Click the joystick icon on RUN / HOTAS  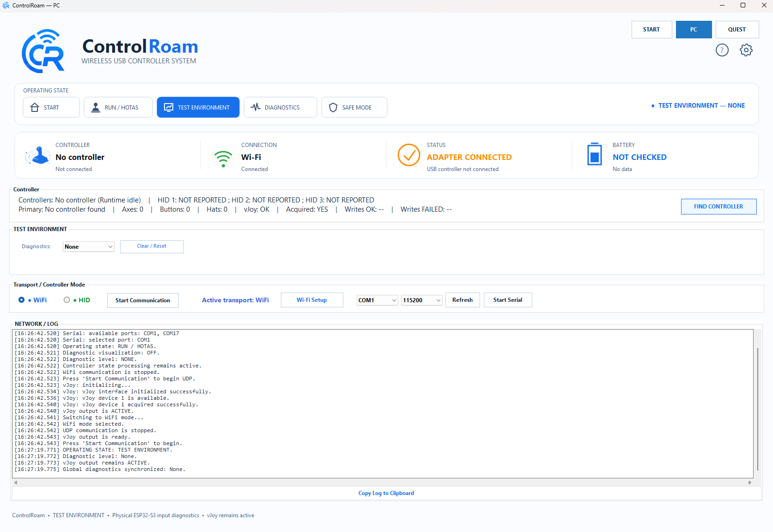(96, 107)
